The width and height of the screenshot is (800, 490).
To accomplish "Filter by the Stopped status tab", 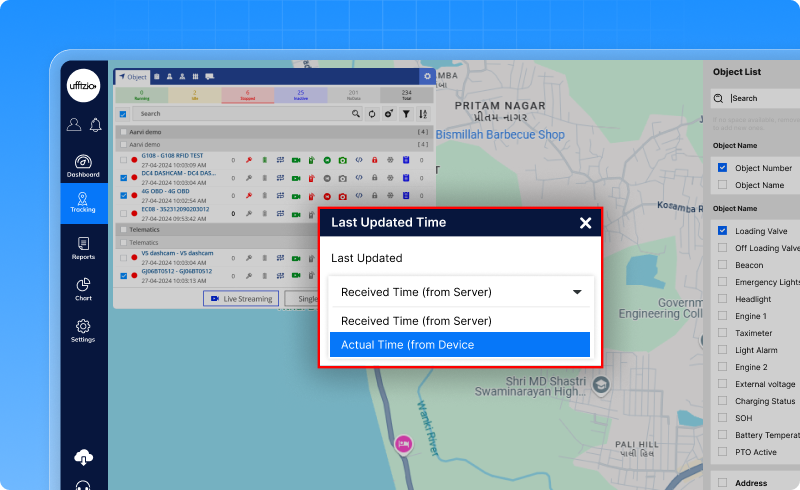I will coord(247,96).
